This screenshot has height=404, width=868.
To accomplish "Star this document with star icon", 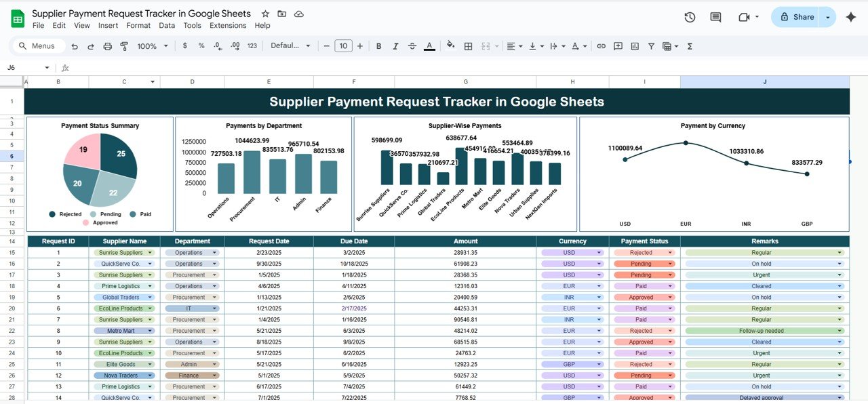I will pos(265,14).
